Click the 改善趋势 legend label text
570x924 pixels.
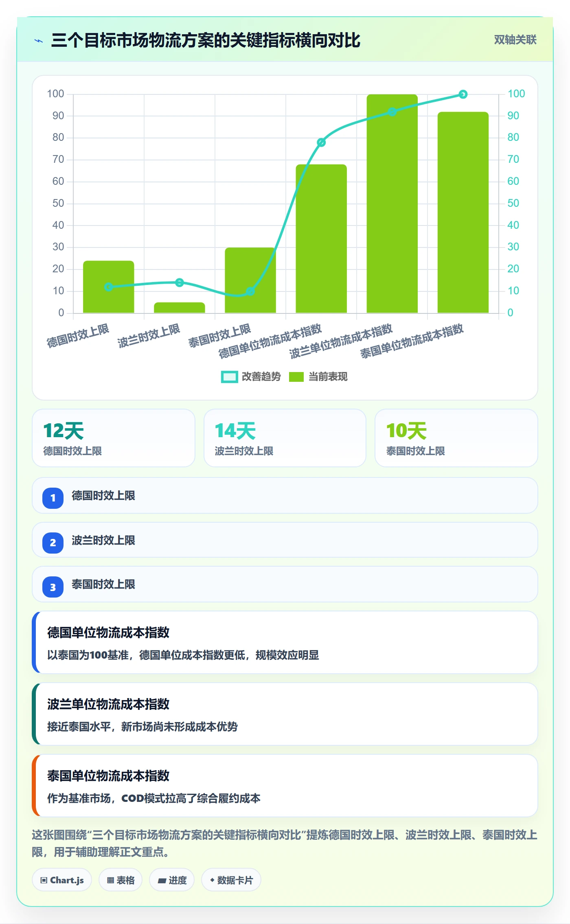point(261,377)
